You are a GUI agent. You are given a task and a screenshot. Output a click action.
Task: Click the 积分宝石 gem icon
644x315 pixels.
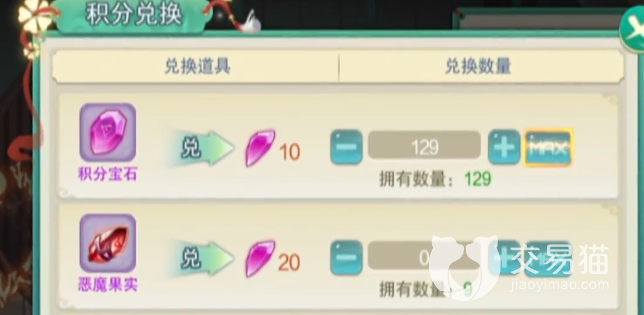pos(108,132)
